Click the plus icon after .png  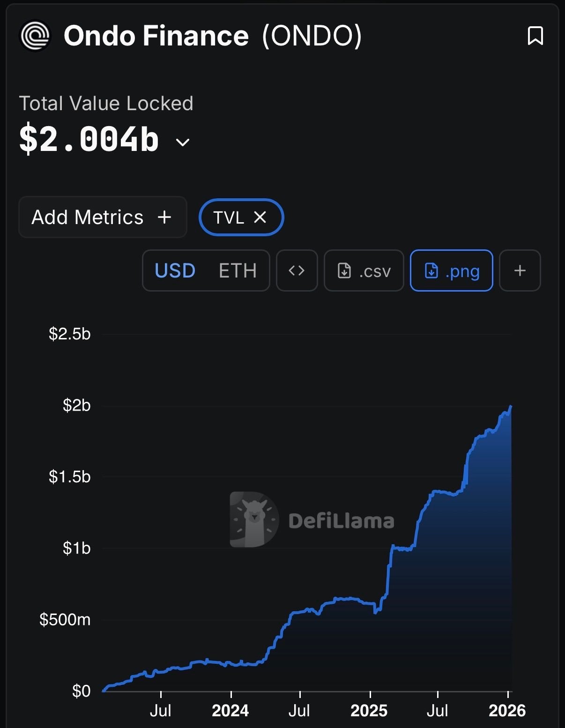point(520,270)
